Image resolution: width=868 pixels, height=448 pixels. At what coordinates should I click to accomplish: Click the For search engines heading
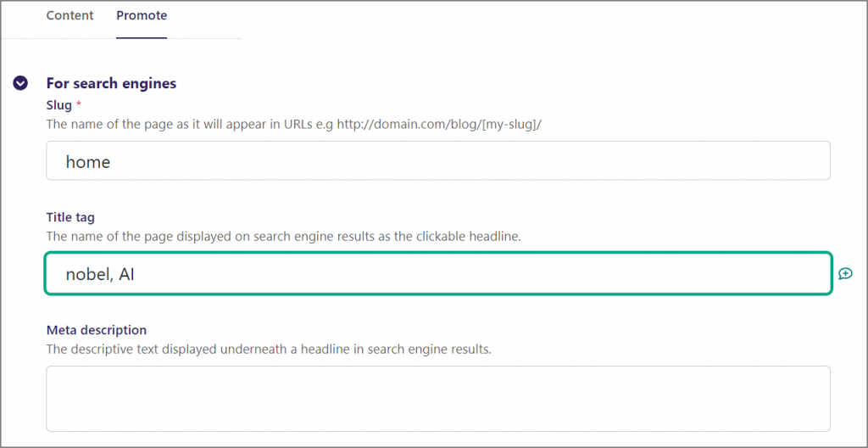(x=111, y=83)
